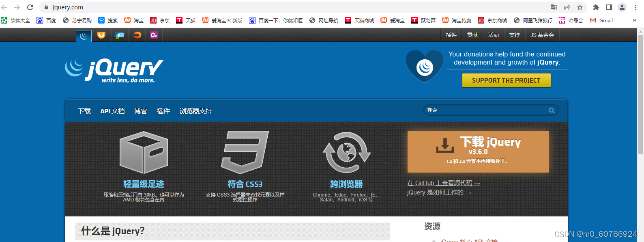Open the 爱淘宝PC新版 bookmark
Screen dimensions: 644x242
223,20
